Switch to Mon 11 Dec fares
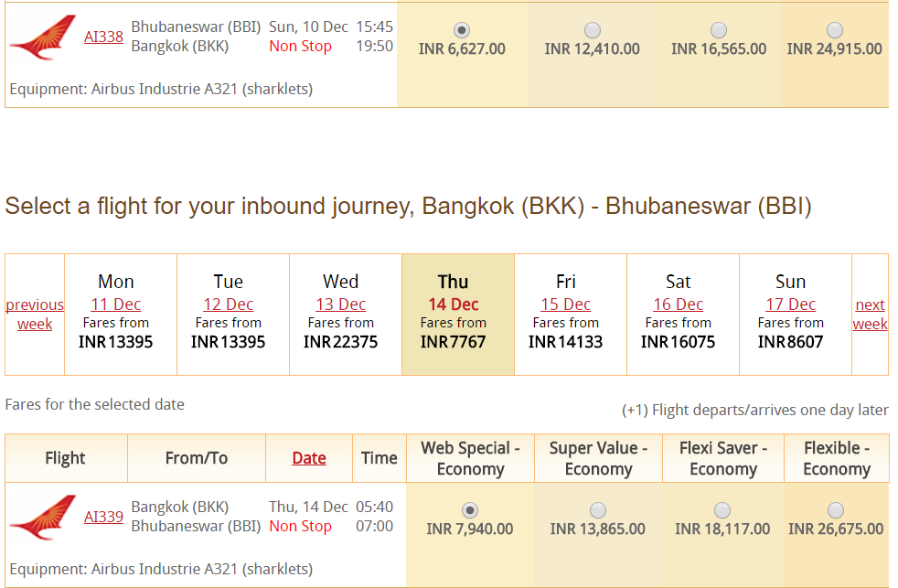Viewport: 898px width, 588px height. (116, 305)
